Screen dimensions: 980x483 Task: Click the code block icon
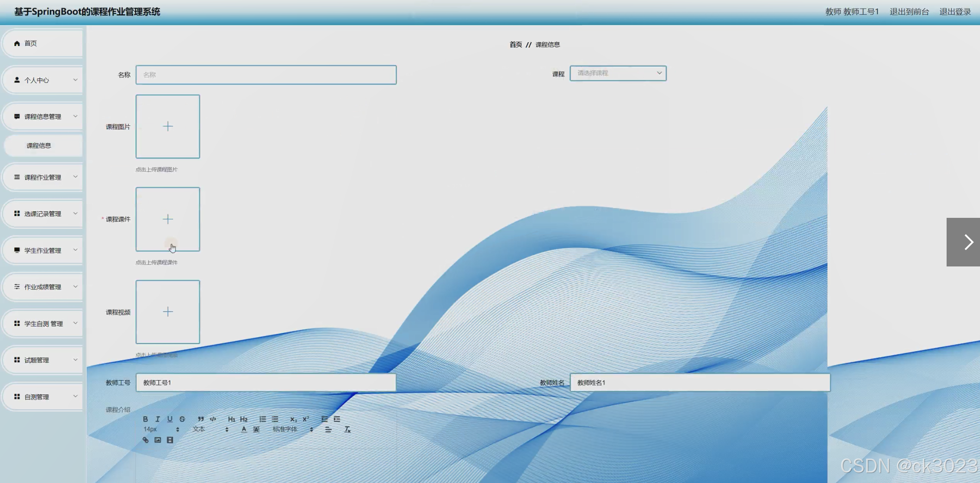tap(213, 419)
